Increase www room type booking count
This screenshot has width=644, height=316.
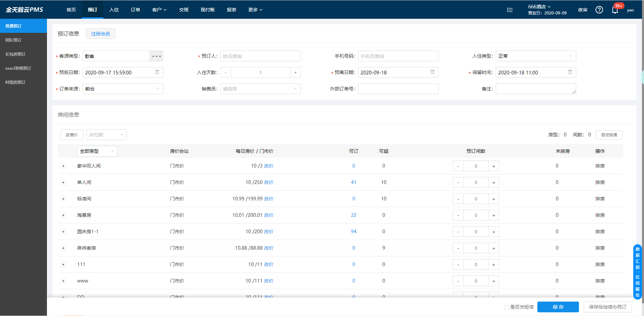click(494, 281)
